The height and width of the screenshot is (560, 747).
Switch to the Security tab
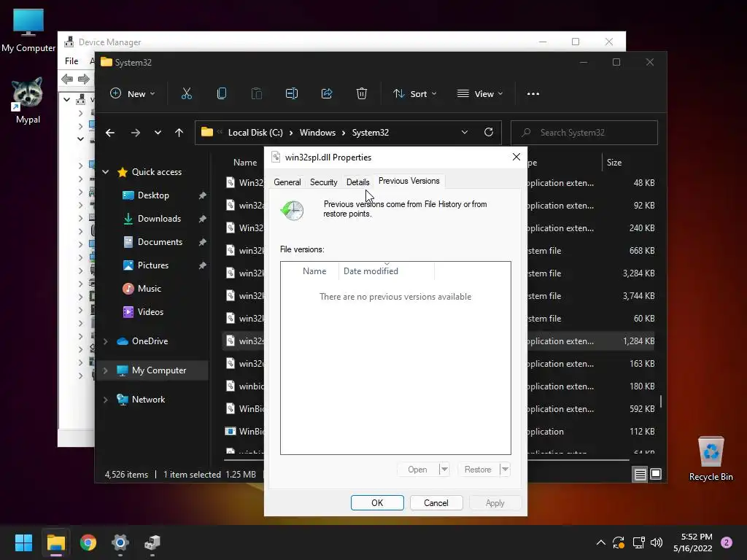point(323,182)
